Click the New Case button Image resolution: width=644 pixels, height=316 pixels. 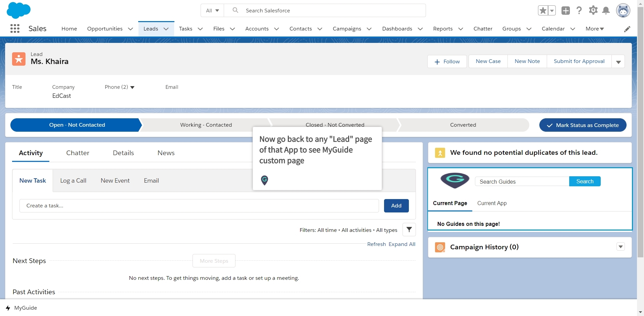tap(488, 61)
